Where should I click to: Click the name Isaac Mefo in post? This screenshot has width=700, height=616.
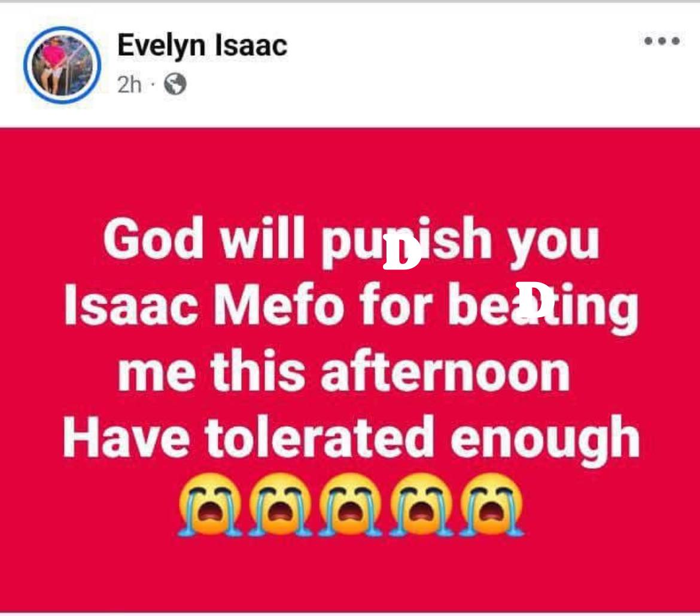tap(203, 305)
